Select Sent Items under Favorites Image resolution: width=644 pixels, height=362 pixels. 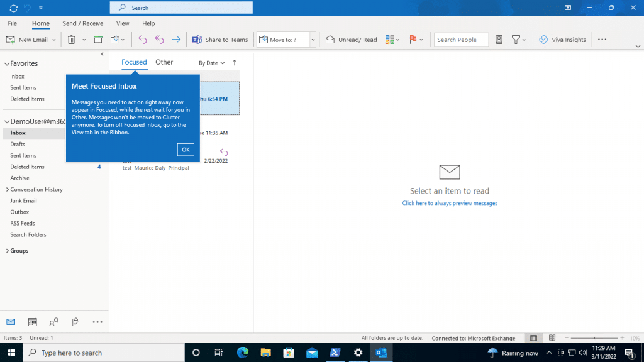point(23,88)
